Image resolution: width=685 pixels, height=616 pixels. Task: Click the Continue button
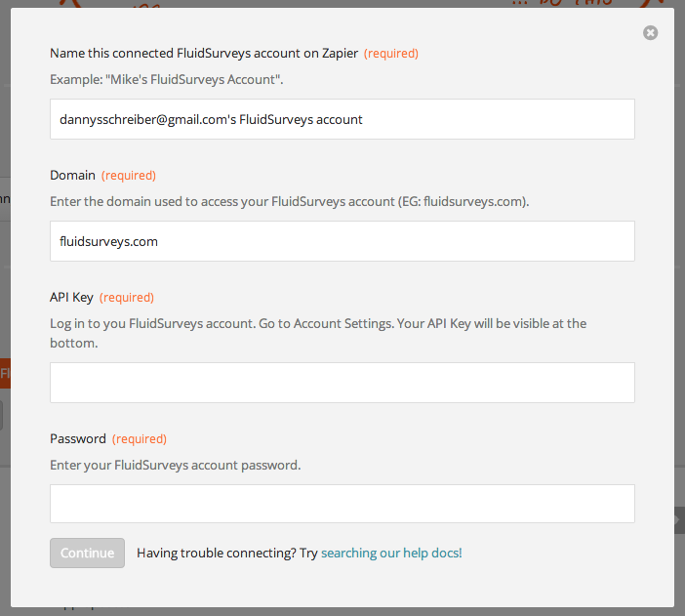[88, 554]
